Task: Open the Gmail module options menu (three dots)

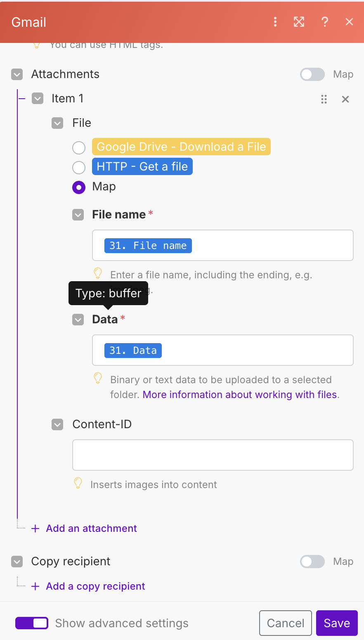Action: (275, 22)
